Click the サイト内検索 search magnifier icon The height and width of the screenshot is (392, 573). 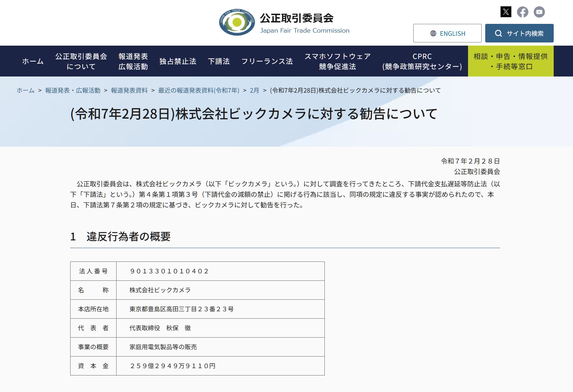(x=498, y=33)
